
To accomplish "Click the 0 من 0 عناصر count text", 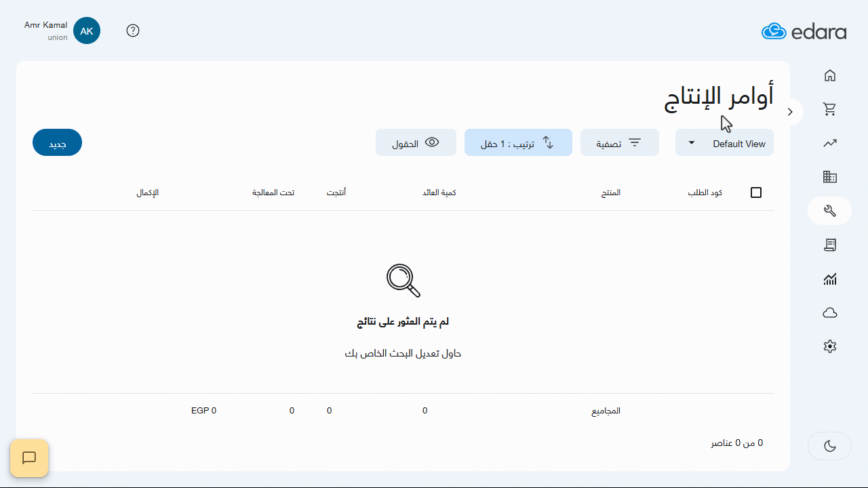I will (736, 443).
